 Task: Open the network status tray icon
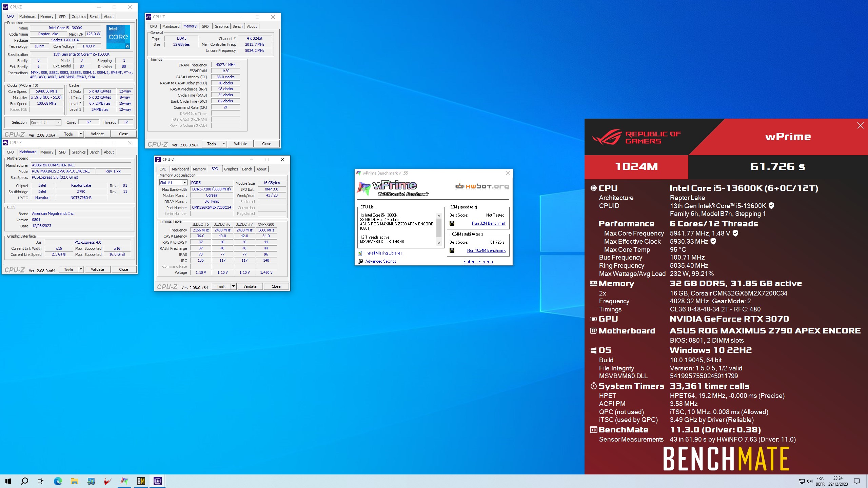802,481
